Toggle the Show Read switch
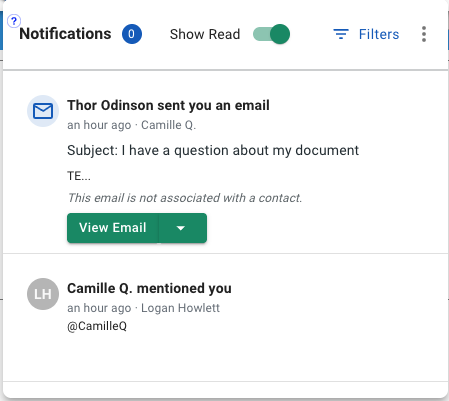Screen dimensions: 449x401 point(271,34)
